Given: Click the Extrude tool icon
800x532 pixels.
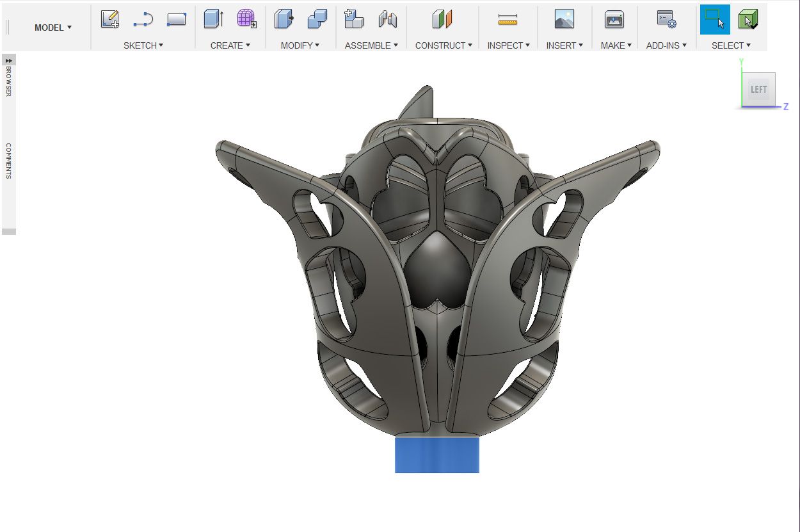Looking at the screenshot, I should [x=214, y=19].
